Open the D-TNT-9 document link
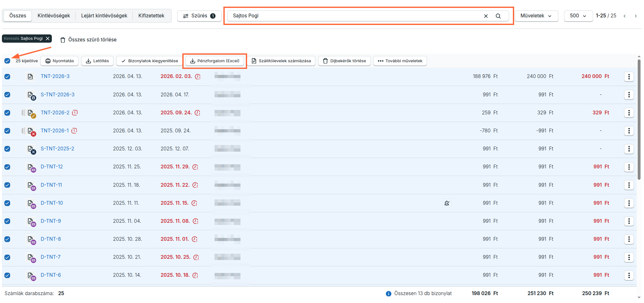 (x=51, y=221)
